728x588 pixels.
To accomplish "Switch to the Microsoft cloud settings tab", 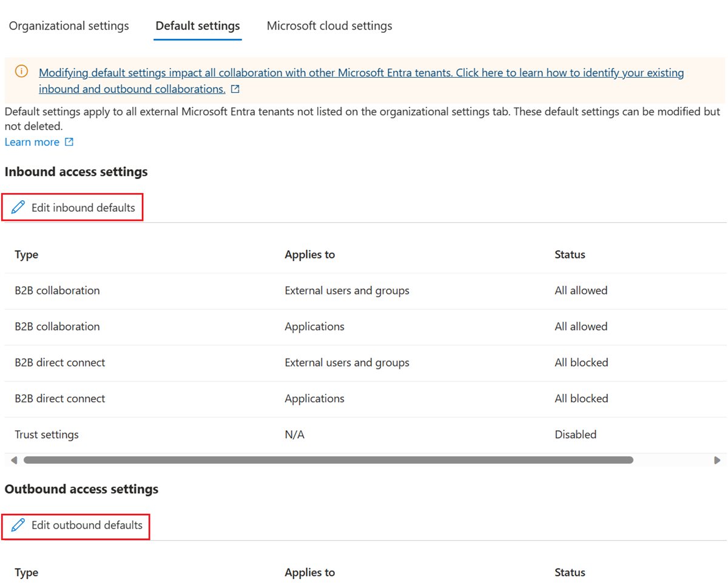I will pos(329,25).
